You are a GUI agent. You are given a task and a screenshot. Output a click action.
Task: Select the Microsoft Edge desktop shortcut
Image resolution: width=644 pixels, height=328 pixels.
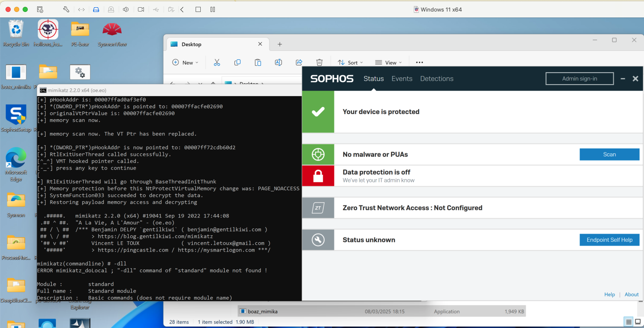[16, 164]
